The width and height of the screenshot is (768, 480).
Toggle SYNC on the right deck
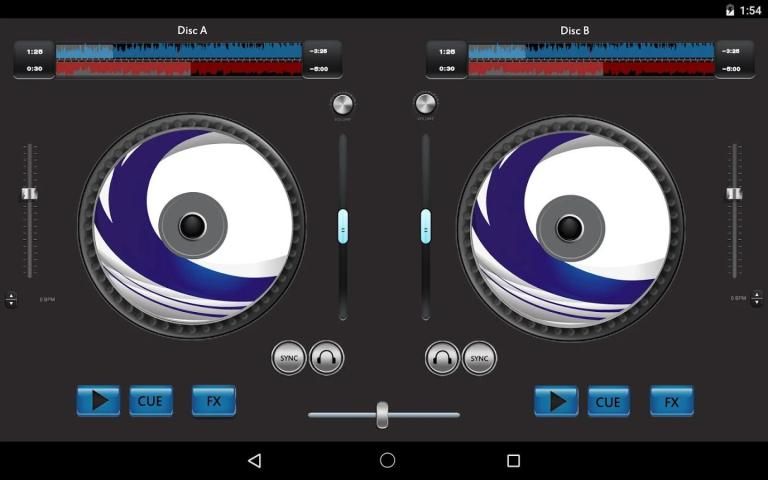point(479,358)
